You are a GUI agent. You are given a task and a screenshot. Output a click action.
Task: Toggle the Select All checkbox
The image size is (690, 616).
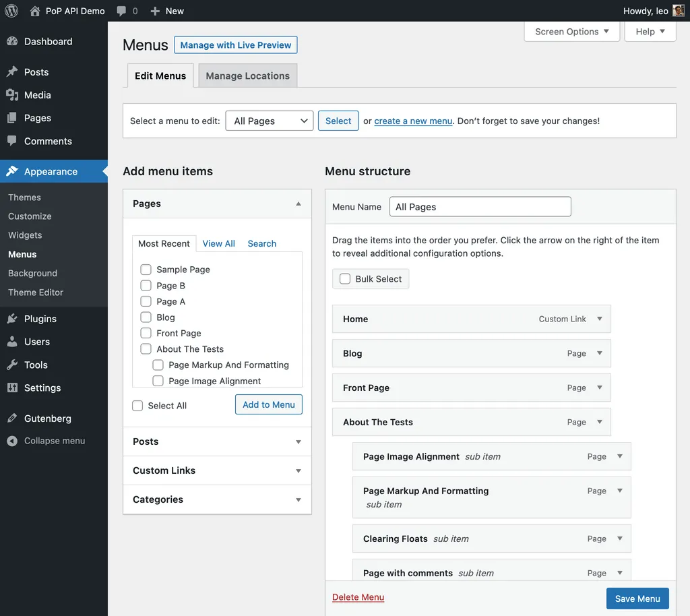pos(137,406)
